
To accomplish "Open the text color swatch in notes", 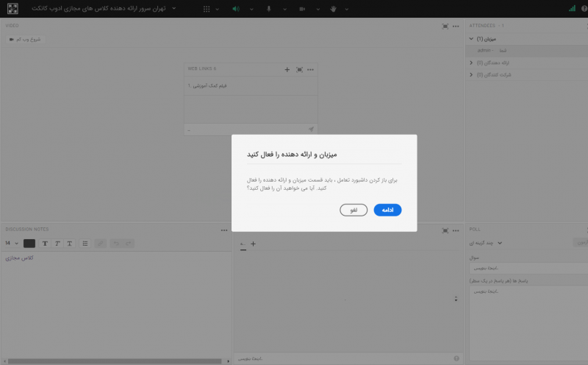I will (x=29, y=244).
